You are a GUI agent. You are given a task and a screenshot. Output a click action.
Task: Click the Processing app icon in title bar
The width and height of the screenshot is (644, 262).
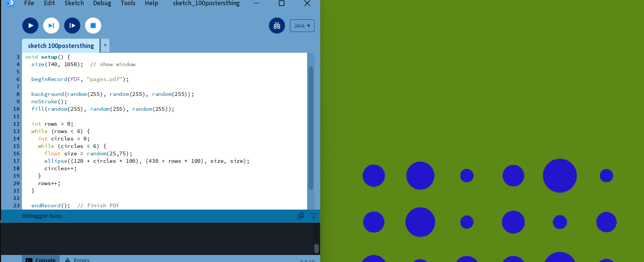tap(10, 3)
